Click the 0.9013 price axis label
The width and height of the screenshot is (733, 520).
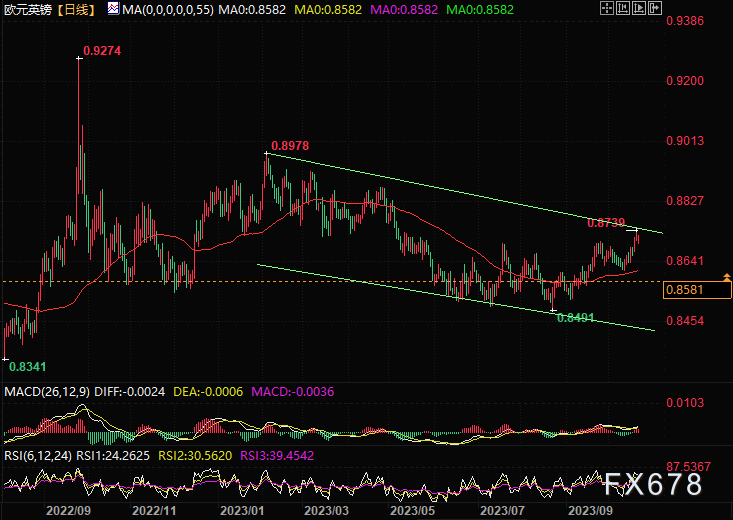685,141
